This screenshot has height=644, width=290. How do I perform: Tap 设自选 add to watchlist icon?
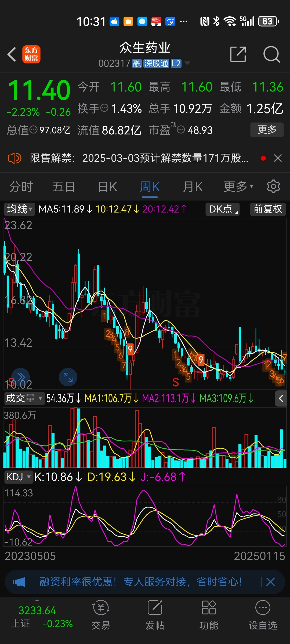pos(263,616)
